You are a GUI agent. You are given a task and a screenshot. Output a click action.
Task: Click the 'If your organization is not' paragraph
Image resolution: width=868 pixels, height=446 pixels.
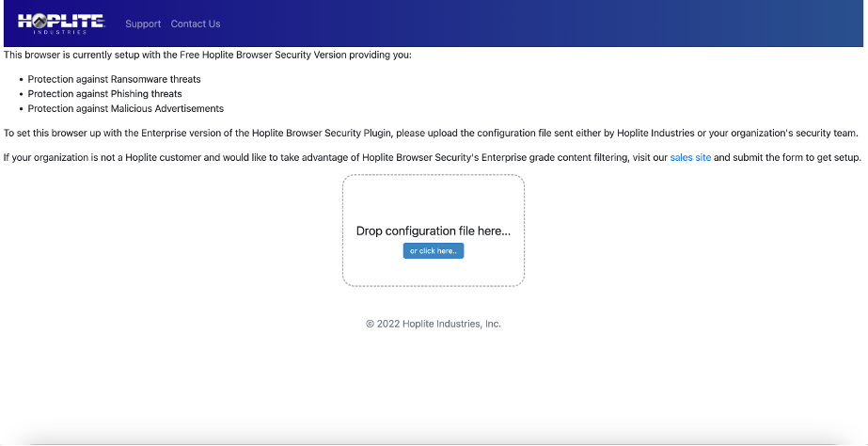click(433, 157)
